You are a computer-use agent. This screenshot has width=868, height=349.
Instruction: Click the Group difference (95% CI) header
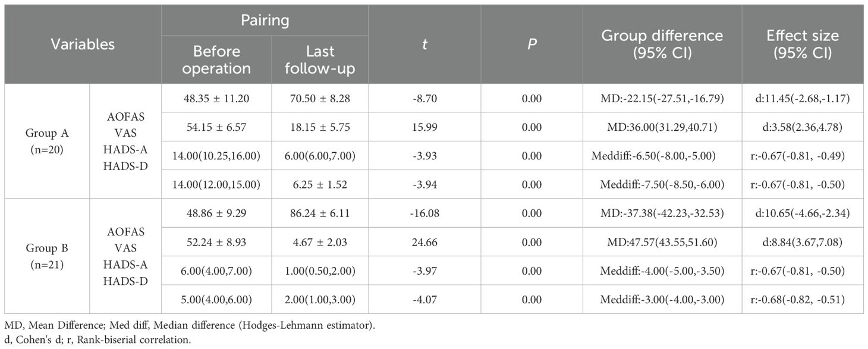click(x=662, y=44)
